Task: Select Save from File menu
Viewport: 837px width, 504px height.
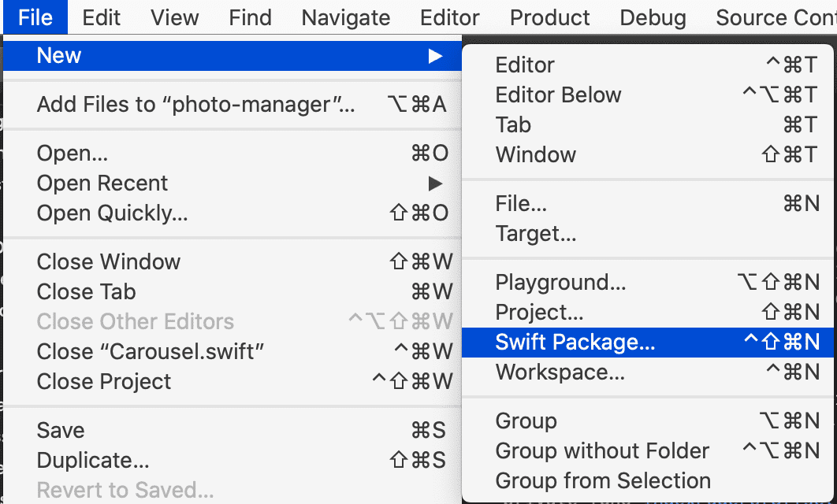Action: [232, 431]
